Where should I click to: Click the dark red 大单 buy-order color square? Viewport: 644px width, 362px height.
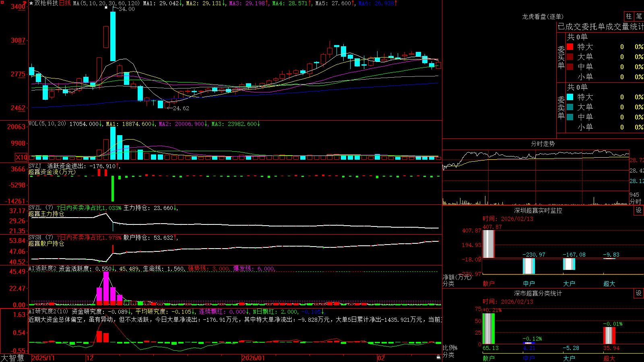click(570, 57)
